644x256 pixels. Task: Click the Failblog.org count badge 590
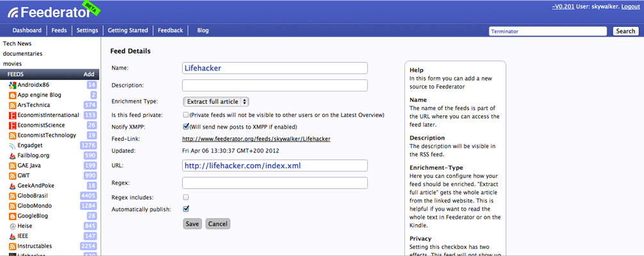[x=90, y=156]
